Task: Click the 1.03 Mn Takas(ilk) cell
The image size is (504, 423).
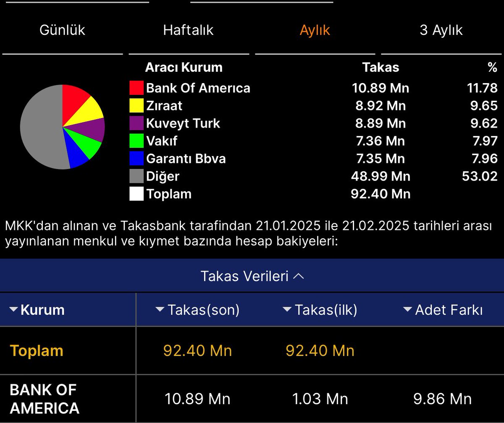Action: 320,399
